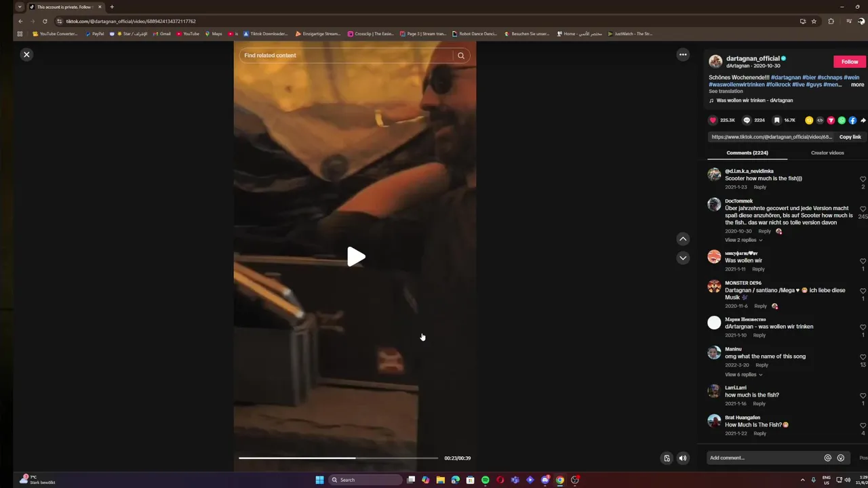Share the video to WhatsApp
This screenshot has width=868, height=488.
coord(842,120)
